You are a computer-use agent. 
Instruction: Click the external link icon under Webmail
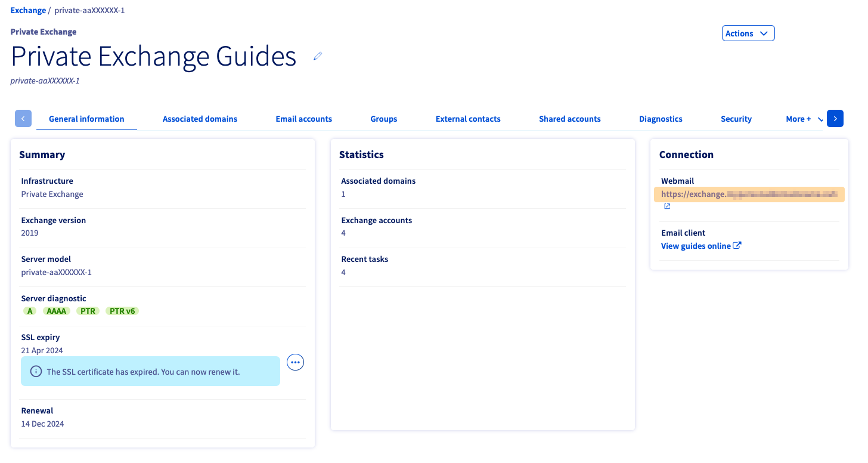click(667, 206)
